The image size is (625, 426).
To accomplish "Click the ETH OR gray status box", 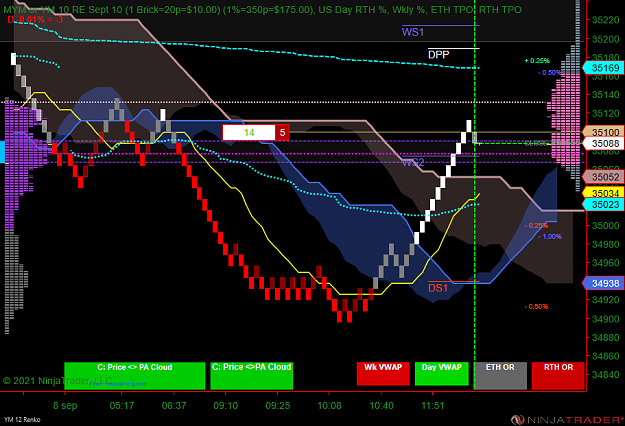I will 500,375.
